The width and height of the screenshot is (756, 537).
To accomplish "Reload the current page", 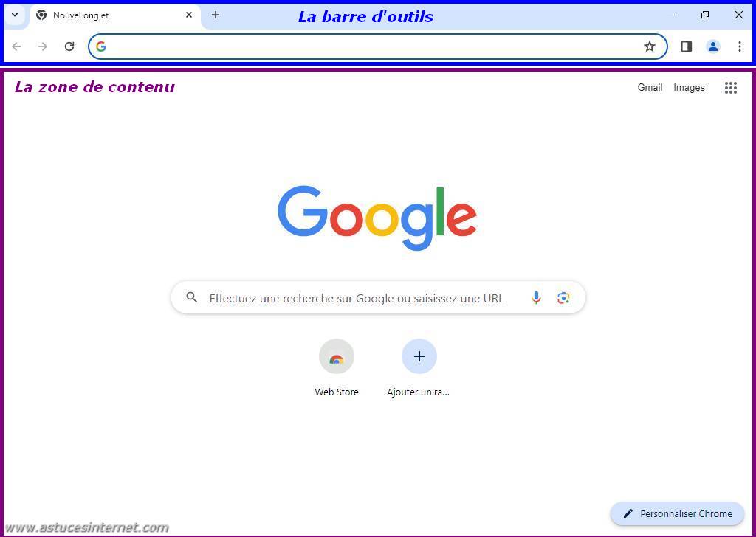I will pyautogui.click(x=69, y=46).
